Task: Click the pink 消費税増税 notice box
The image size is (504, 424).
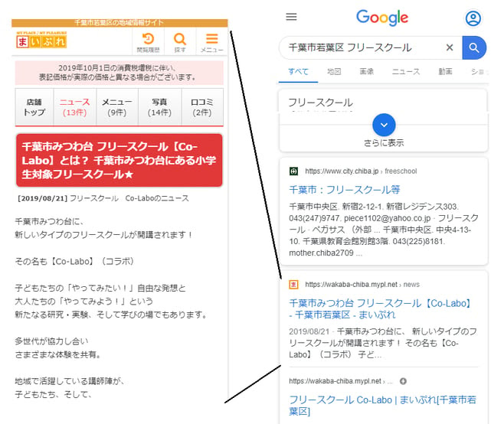Action: [x=119, y=73]
